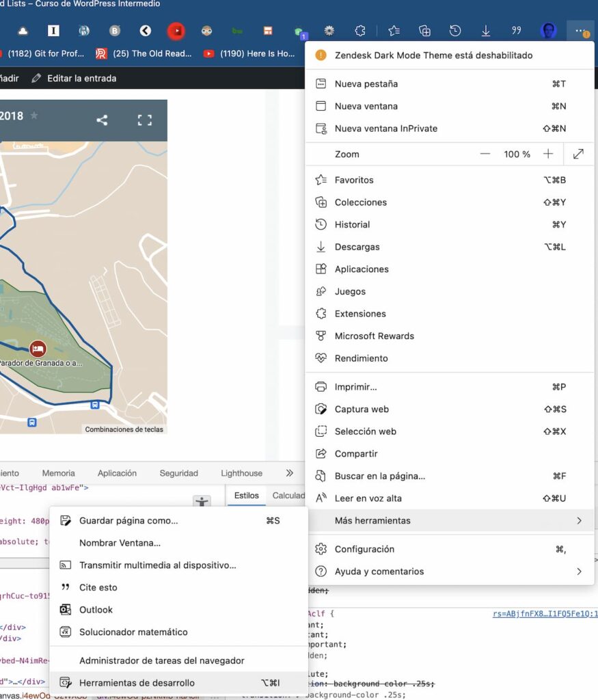The width and height of the screenshot is (598, 700).
Task: Open the browser profile avatar
Action: (x=548, y=31)
